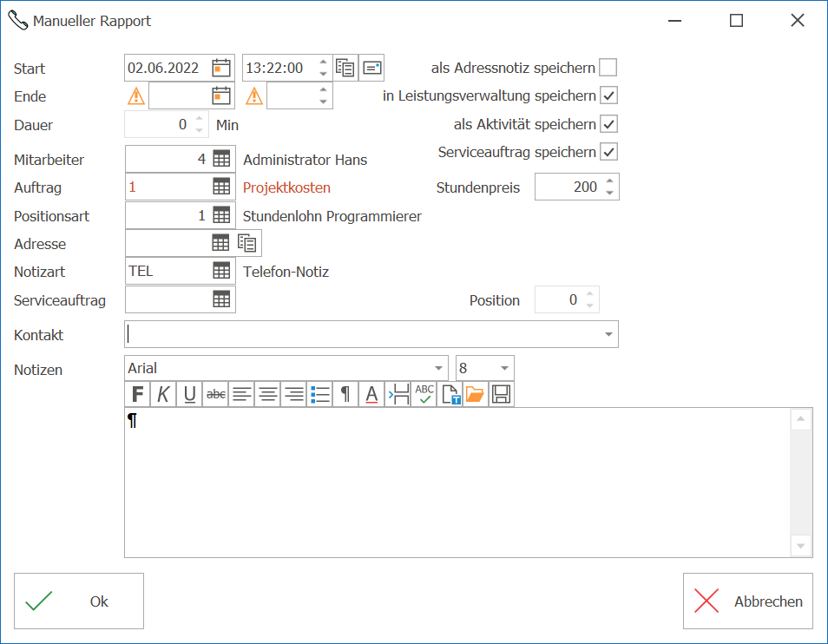Align notes text left
Image resolution: width=828 pixels, height=644 pixels.
242,394
